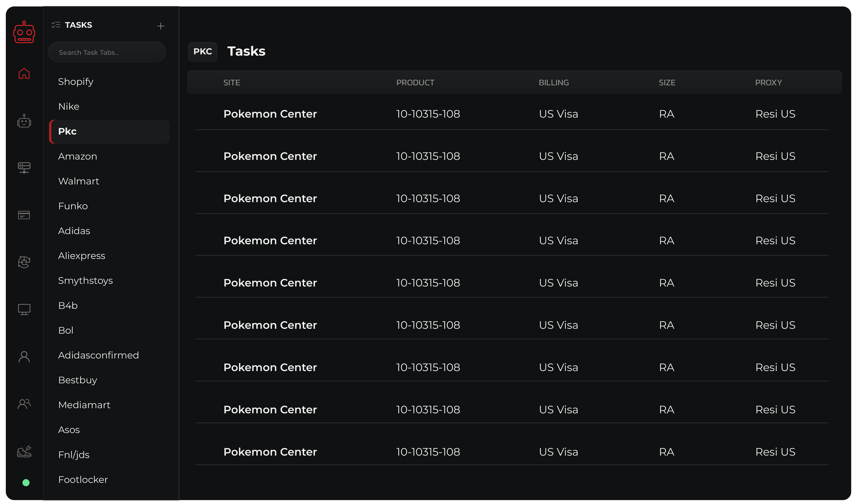
Task: Open the home icon in sidebar
Action: pos(24,73)
